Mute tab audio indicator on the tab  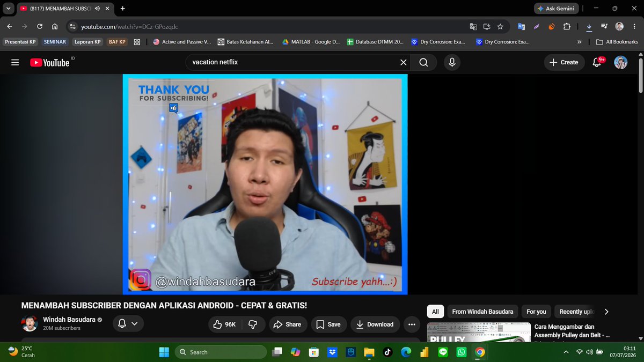click(97, 9)
